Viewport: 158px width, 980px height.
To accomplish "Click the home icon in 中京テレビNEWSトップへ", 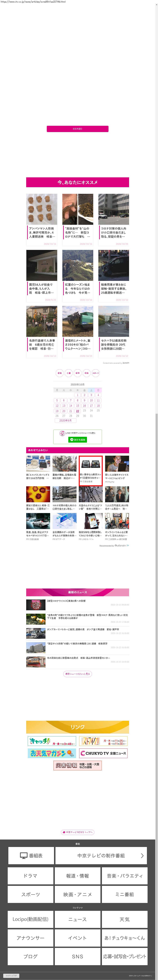I will coord(64,832).
